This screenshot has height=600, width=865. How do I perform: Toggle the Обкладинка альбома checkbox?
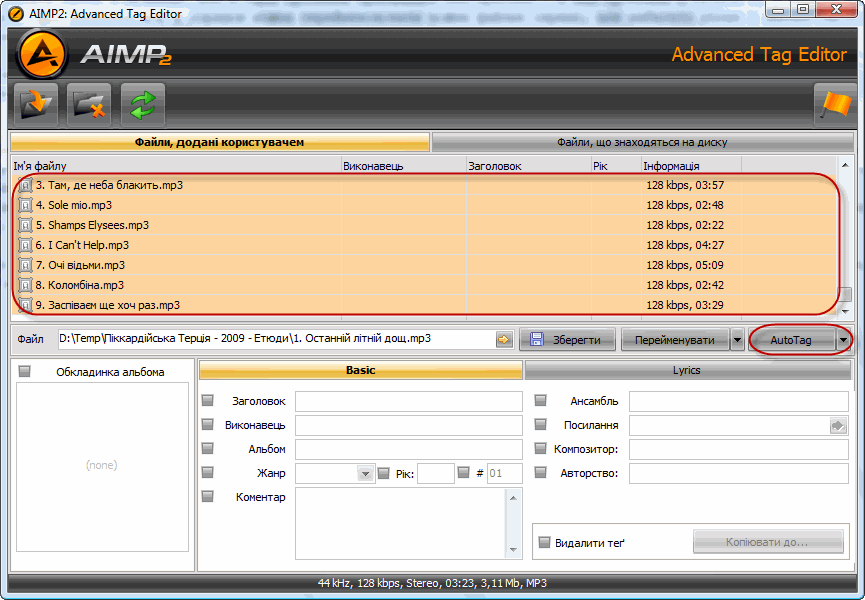[x=24, y=372]
